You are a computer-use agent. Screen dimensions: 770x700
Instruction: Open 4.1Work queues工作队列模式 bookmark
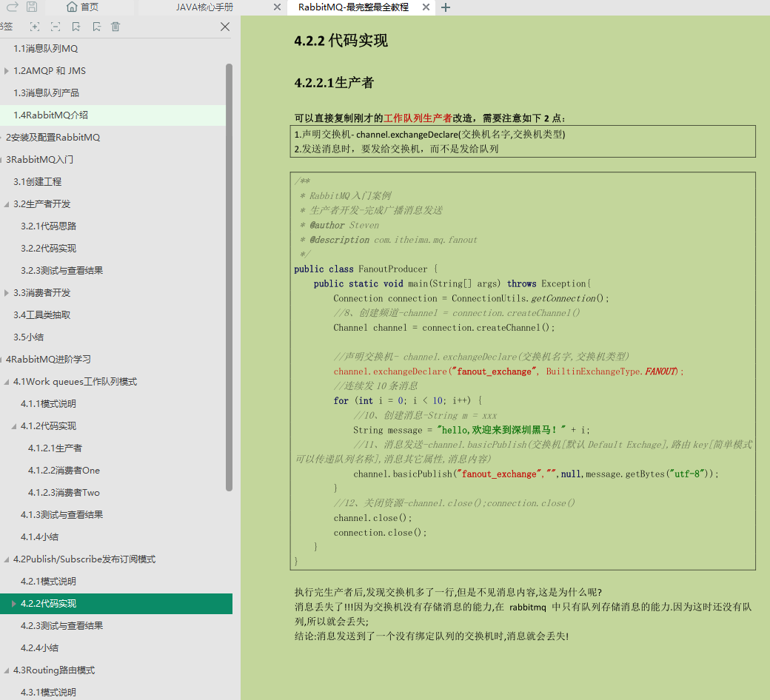coord(75,381)
